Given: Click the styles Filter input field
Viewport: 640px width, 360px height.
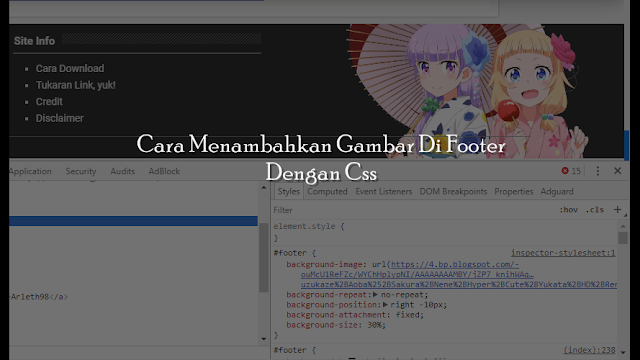Looking at the screenshot, I should point(412,210).
